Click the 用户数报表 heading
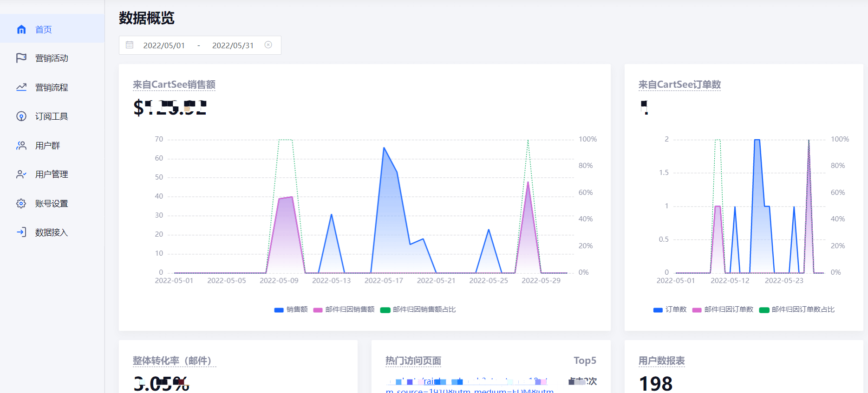 click(662, 361)
